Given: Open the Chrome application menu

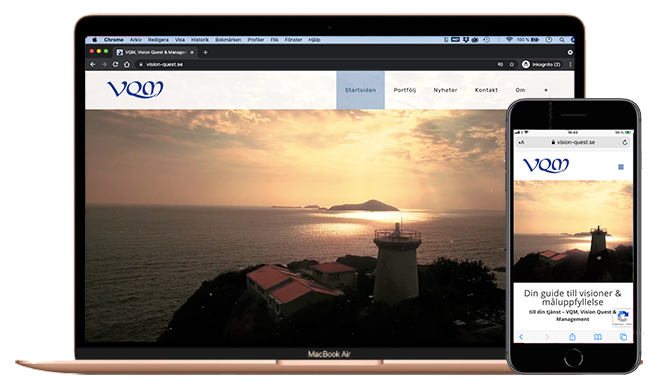Looking at the screenshot, I should click(x=114, y=40).
